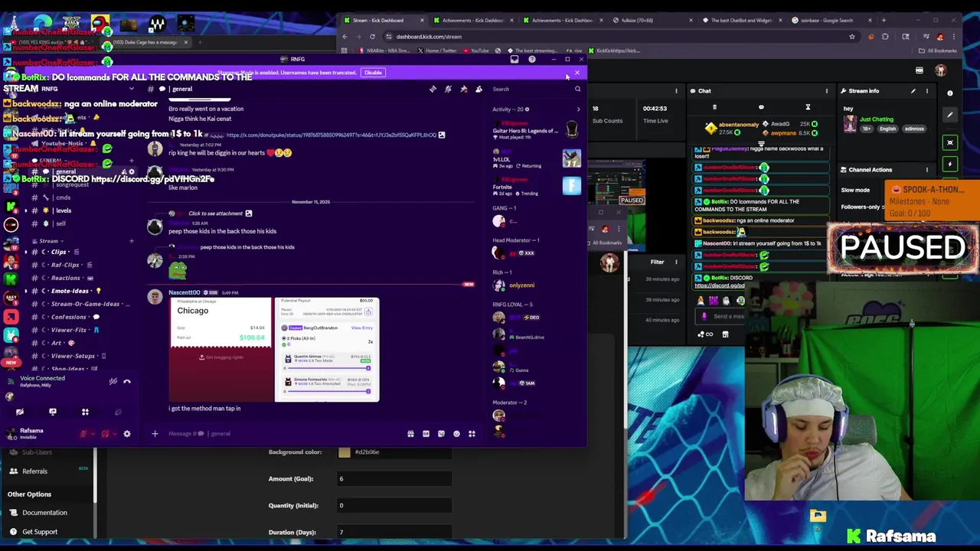
Task: Open the sticker picker in Discord
Action: coord(441,434)
